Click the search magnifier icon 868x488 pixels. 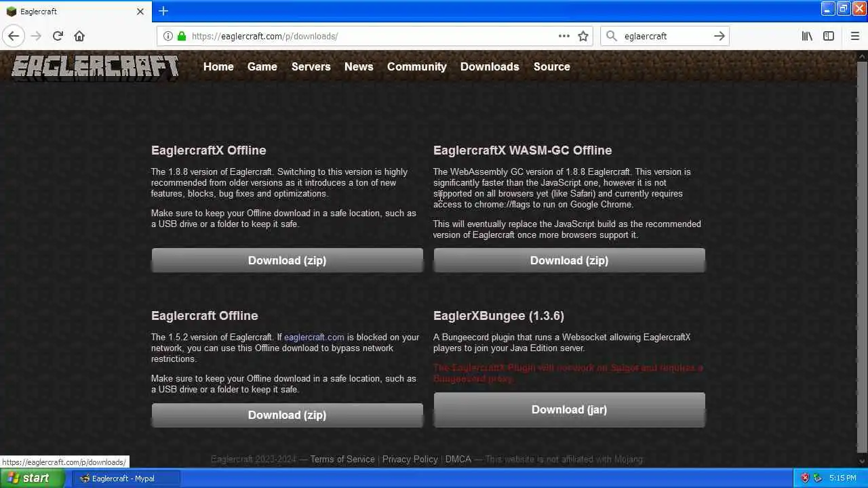click(x=612, y=36)
